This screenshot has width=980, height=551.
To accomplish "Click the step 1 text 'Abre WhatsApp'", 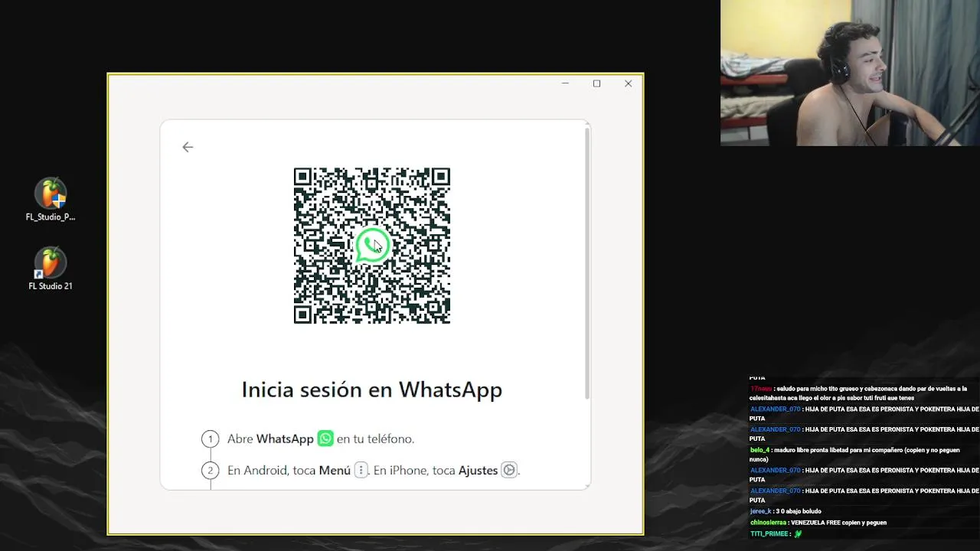I will tap(270, 439).
